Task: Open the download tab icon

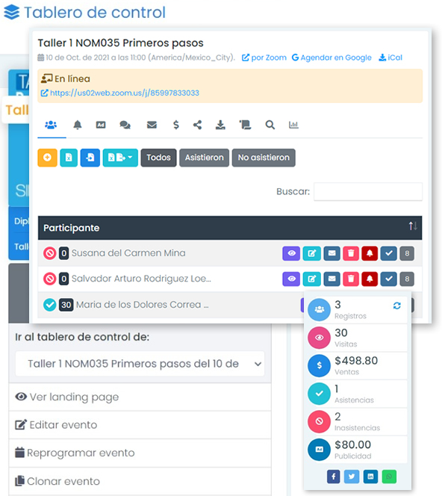Action: [220, 125]
